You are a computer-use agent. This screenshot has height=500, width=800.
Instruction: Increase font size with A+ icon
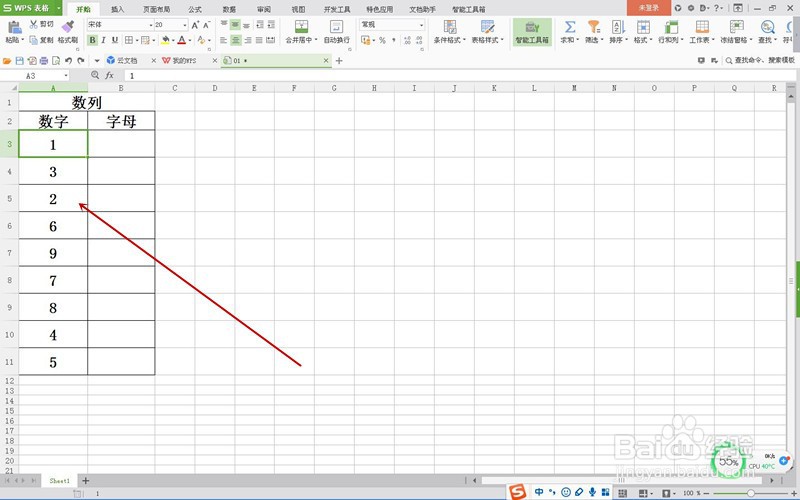click(x=195, y=24)
